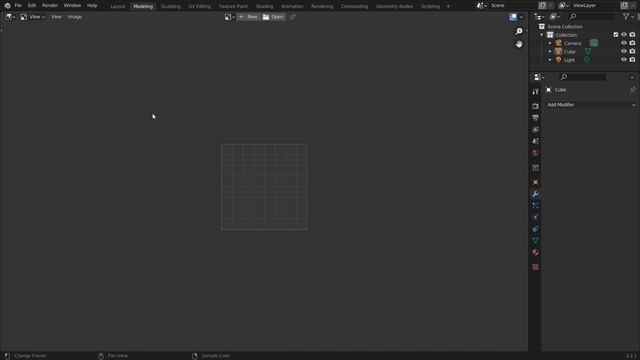This screenshot has width=640, height=360.
Task: Switch to the Layout workspace tab
Action: pos(118,6)
